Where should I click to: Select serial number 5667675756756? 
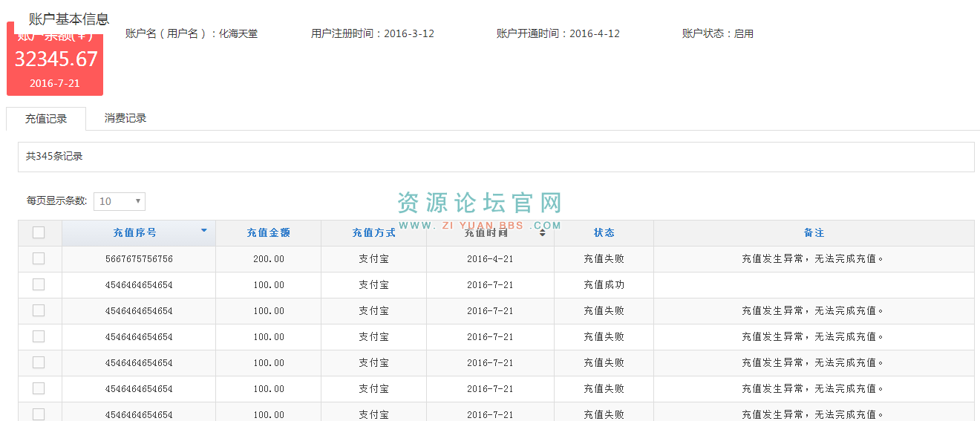click(x=139, y=259)
